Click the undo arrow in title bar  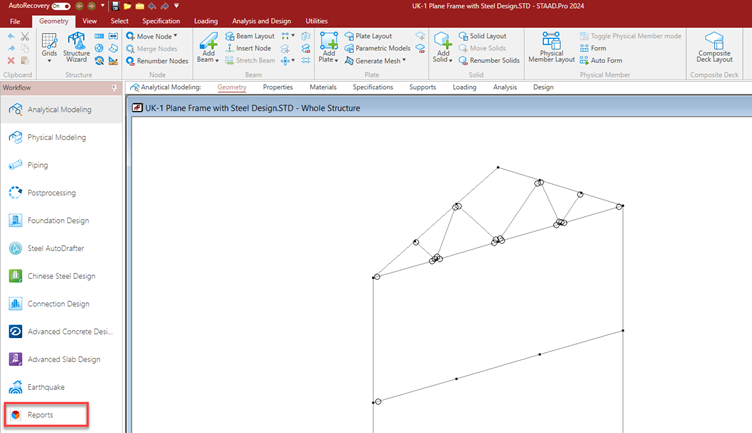coord(152,6)
